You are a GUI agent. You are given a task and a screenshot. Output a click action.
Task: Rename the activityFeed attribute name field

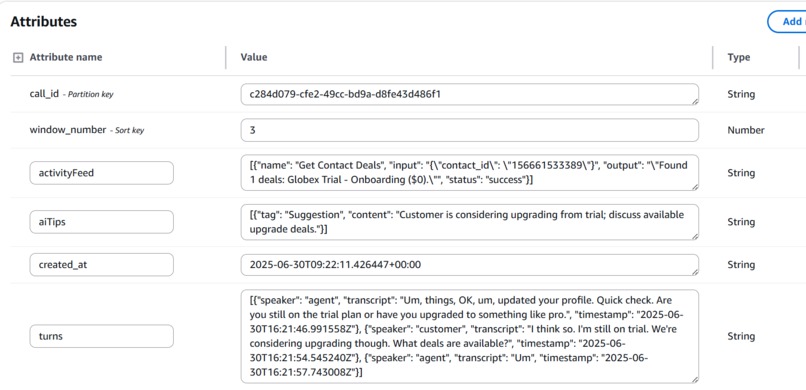[101, 173]
